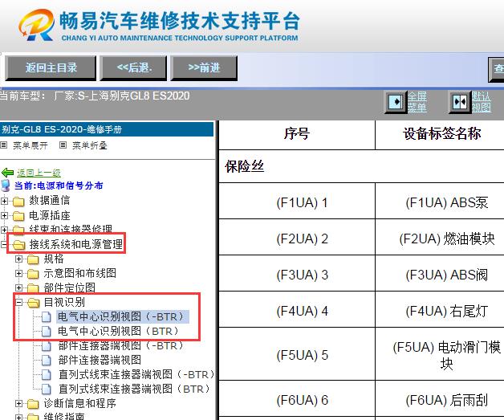Select 目视识别 tree item

[x=64, y=302]
